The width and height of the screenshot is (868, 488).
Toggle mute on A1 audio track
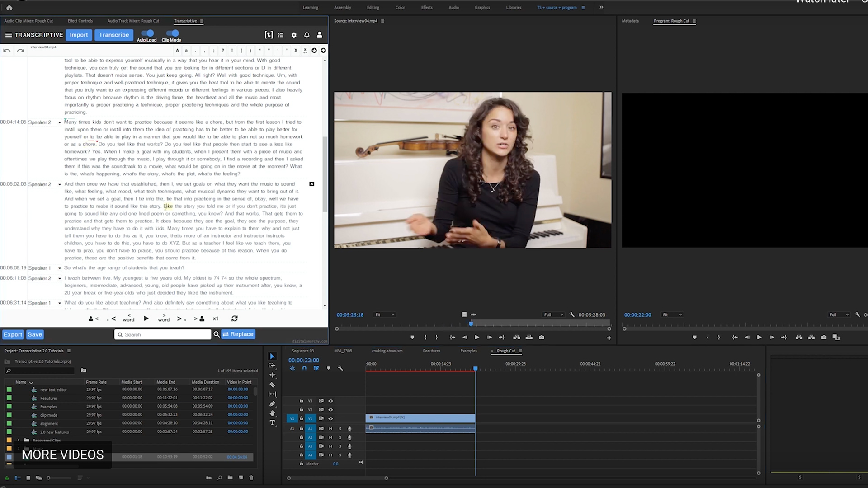click(330, 428)
